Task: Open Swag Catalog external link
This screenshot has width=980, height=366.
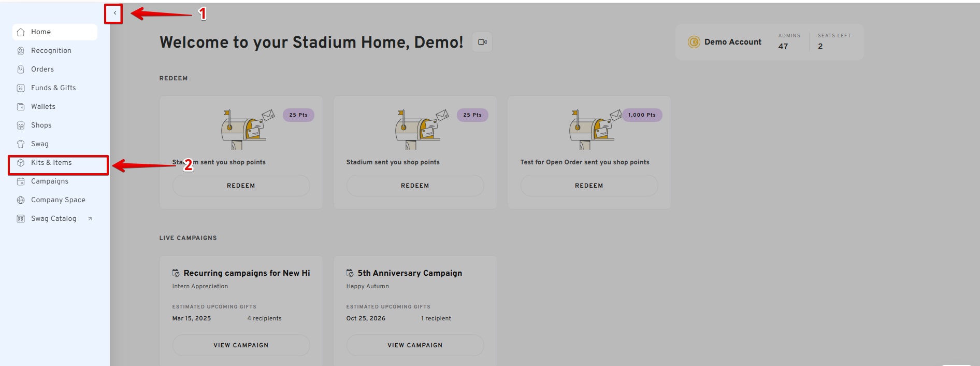Action: 54,219
